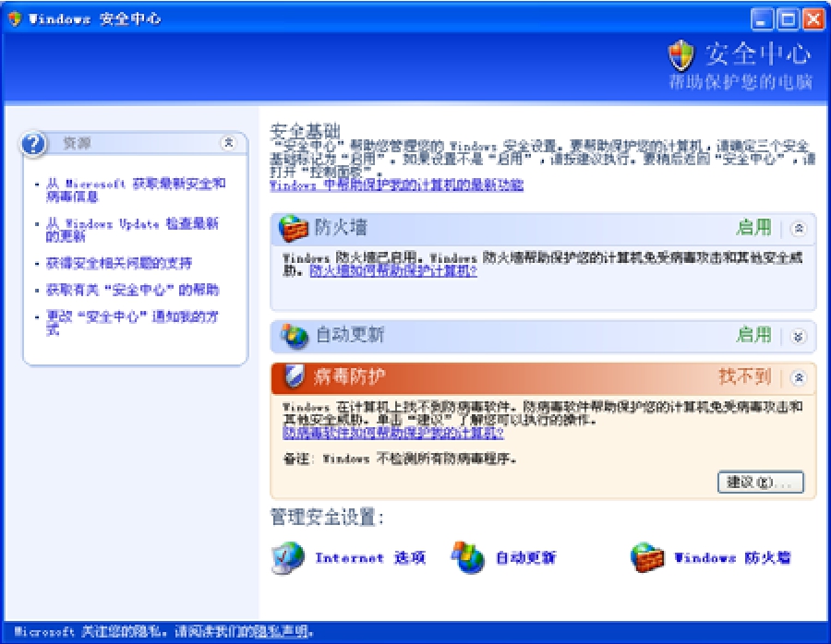Open link 更改“安全中心”通知我的方式
Screen dimensions: 831x644
132,323
